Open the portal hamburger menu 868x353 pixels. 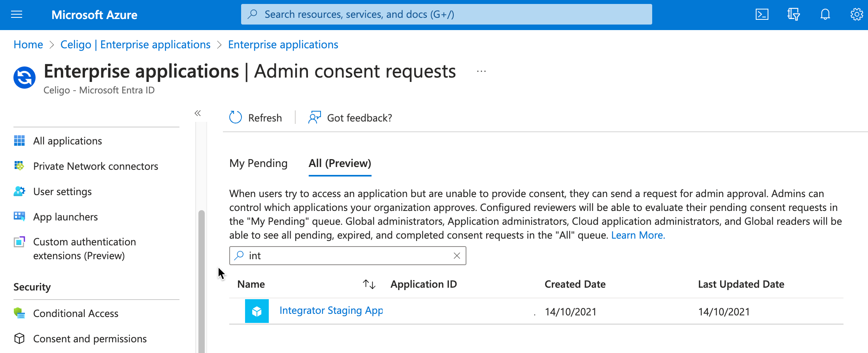point(17,15)
